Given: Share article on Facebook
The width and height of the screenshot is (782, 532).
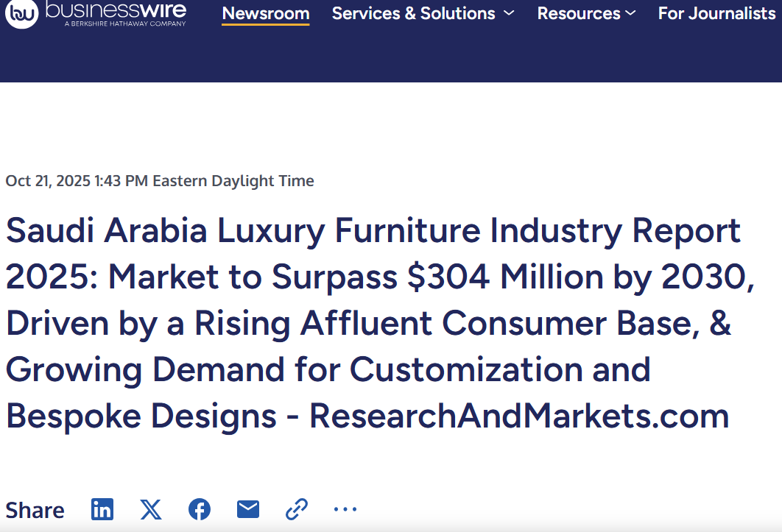Looking at the screenshot, I should click(200, 509).
